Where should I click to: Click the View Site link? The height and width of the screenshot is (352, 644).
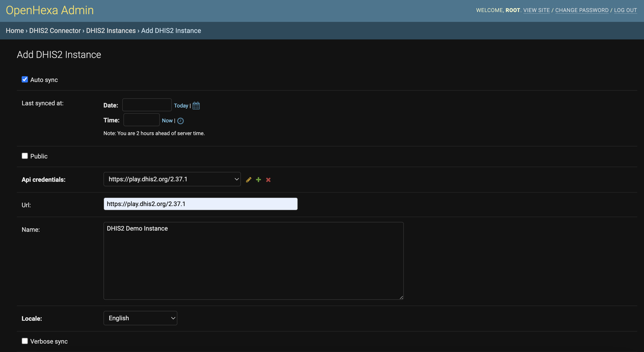536,10
